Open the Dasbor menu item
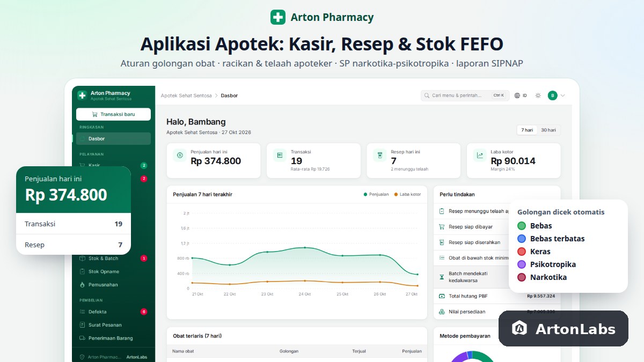This screenshot has width=644, height=362. pyautogui.click(x=113, y=138)
